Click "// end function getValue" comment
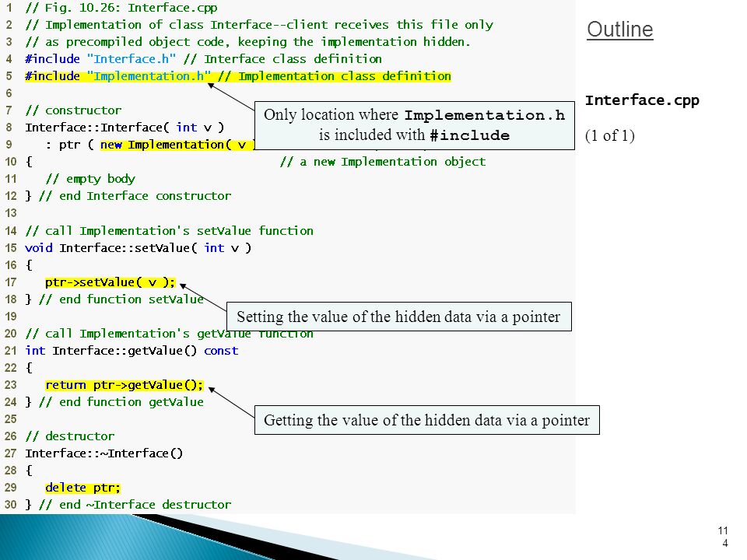 [121, 402]
